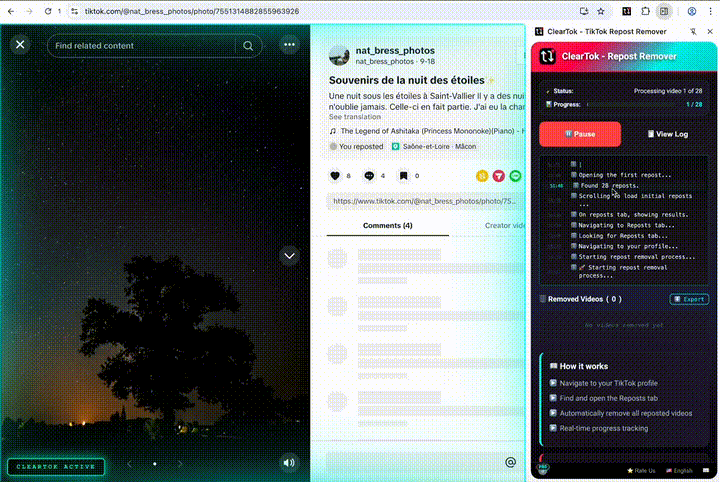Click the yellow share icon
This screenshot has height=482, width=720.
[482, 176]
